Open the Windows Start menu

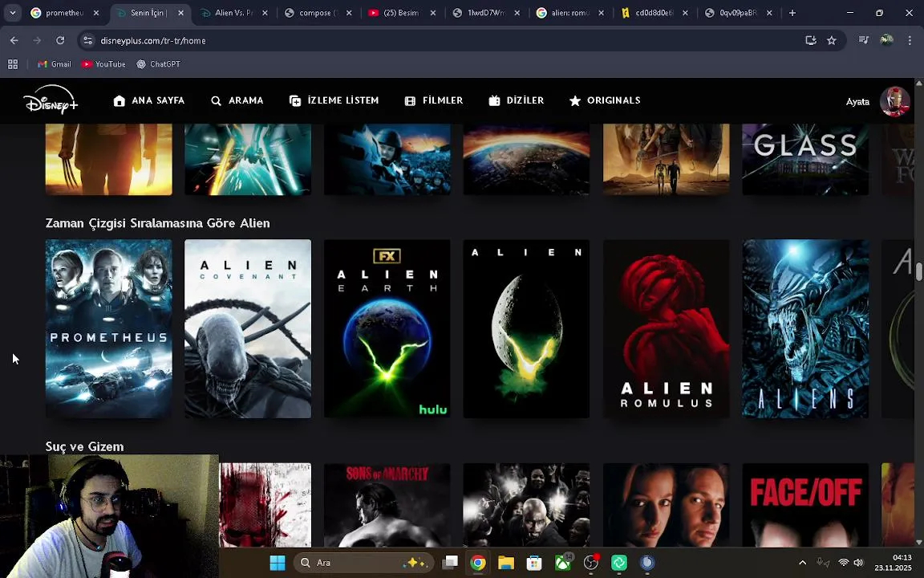[x=277, y=563]
